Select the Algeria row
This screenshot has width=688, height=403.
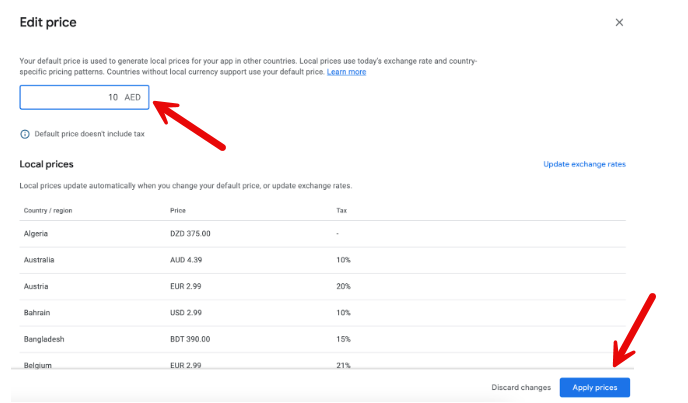tap(322, 234)
